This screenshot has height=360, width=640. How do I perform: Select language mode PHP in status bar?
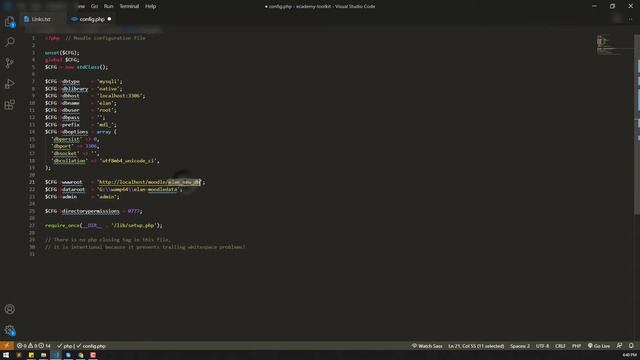[x=576, y=346]
